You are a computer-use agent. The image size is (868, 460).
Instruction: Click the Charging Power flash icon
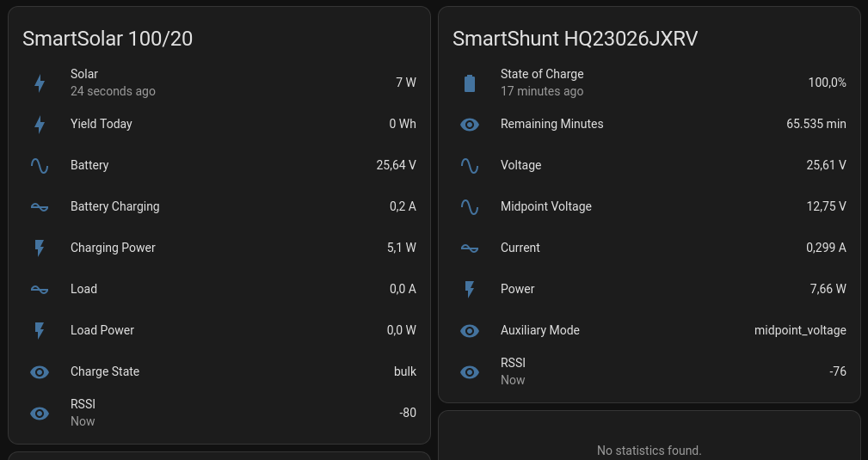coord(40,248)
